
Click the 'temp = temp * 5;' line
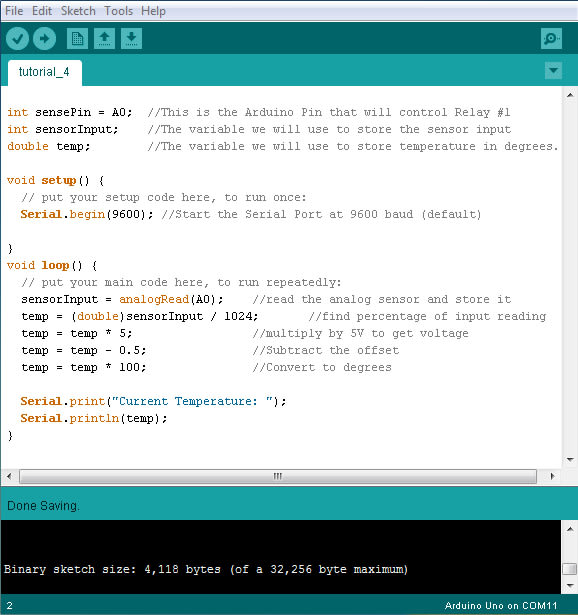tap(77, 333)
